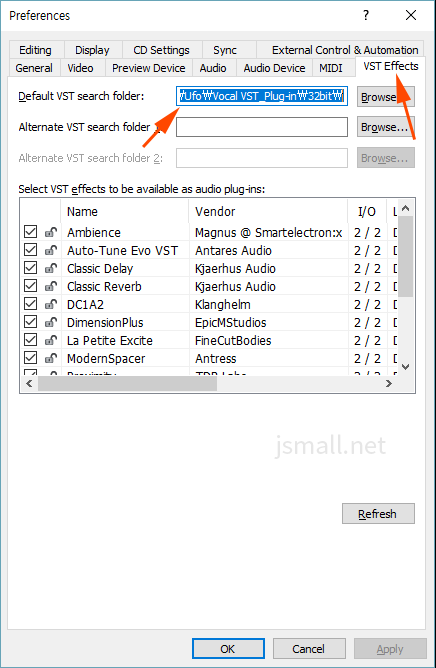Click the plug-in list scroll down arrow

(406, 367)
